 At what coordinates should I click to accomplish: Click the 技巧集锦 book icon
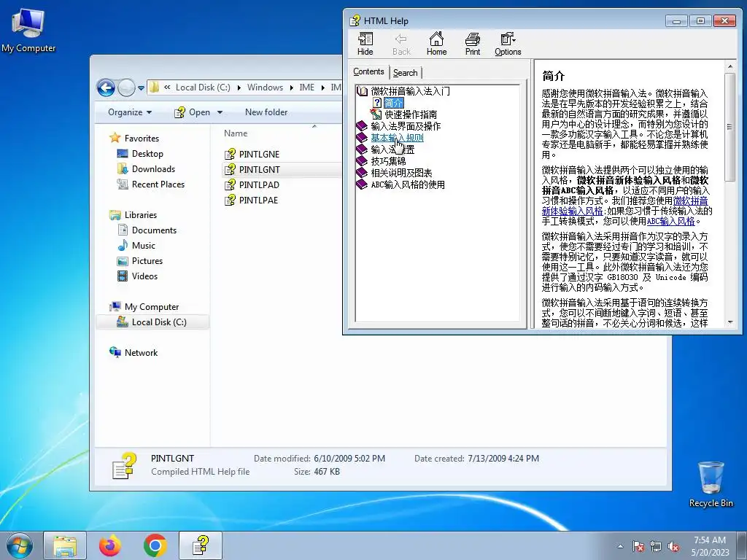362,161
